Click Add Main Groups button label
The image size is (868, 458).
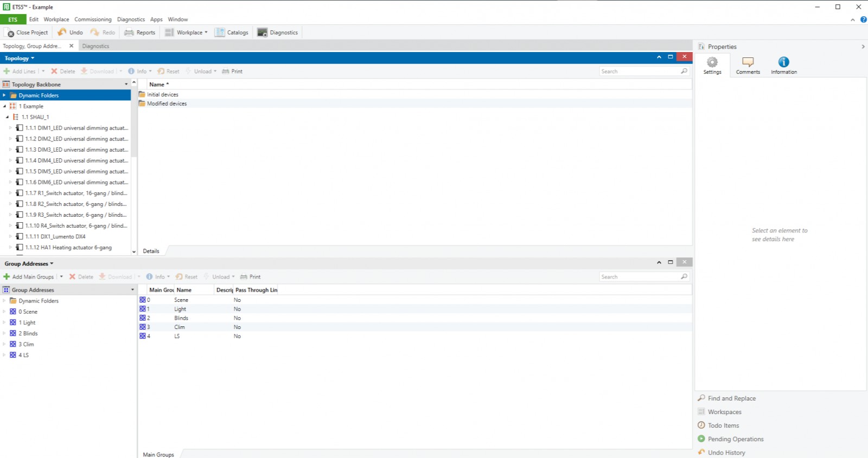tap(33, 277)
